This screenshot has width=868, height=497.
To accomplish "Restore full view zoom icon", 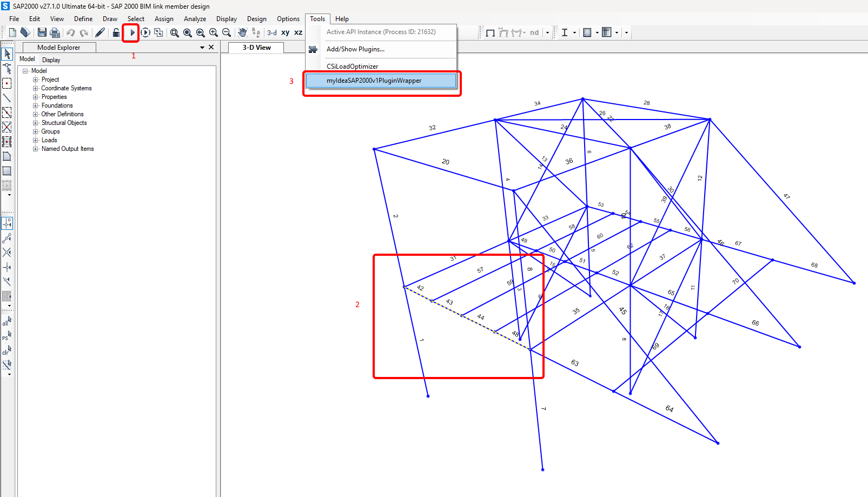I will click(188, 32).
